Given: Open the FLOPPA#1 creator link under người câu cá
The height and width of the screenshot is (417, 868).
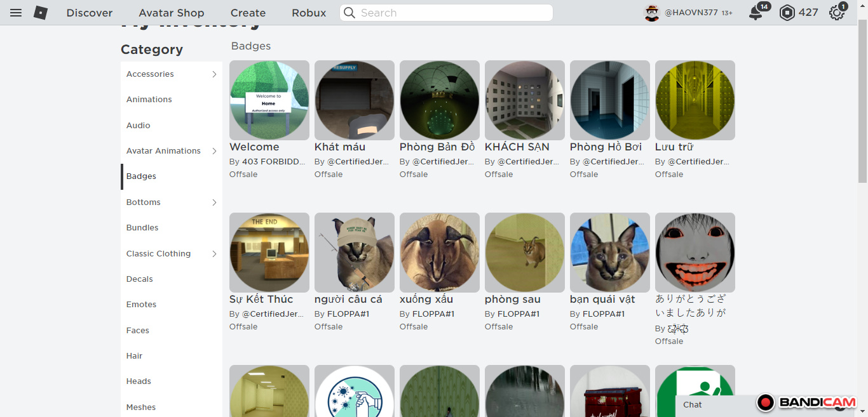Looking at the screenshot, I should (x=348, y=314).
